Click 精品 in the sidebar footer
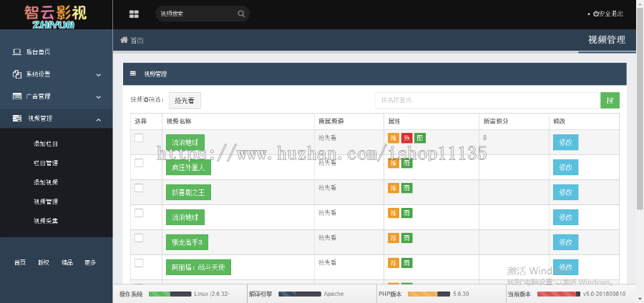 tap(67, 263)
